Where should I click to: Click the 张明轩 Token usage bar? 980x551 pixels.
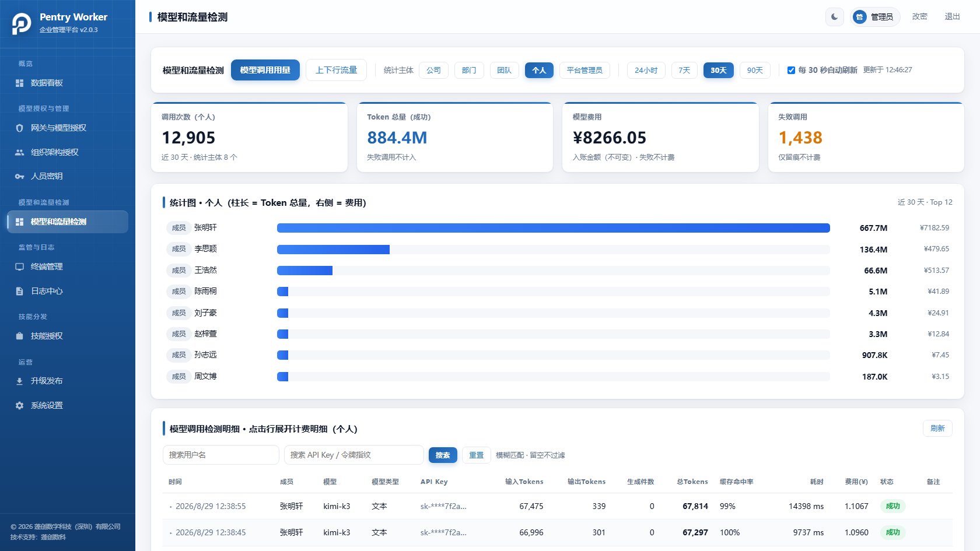[x=554, y=228]
